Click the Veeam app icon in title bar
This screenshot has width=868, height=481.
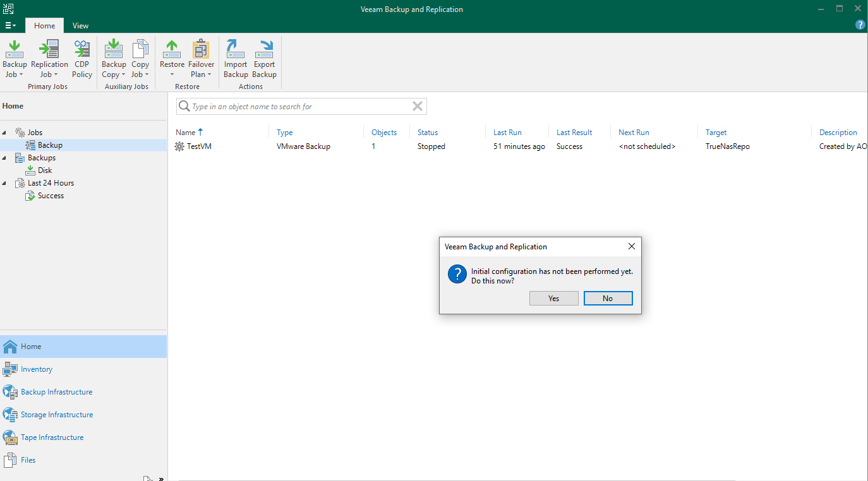tap(8, 9)
